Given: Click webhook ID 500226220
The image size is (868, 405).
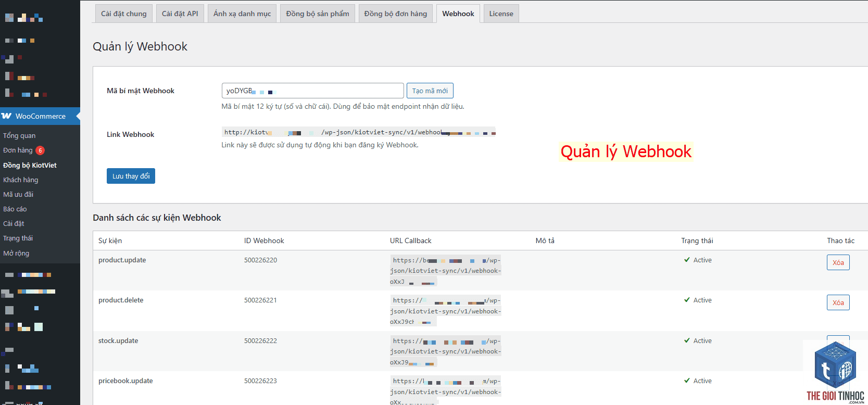Looking at the screenshot, I should point(260,260).
